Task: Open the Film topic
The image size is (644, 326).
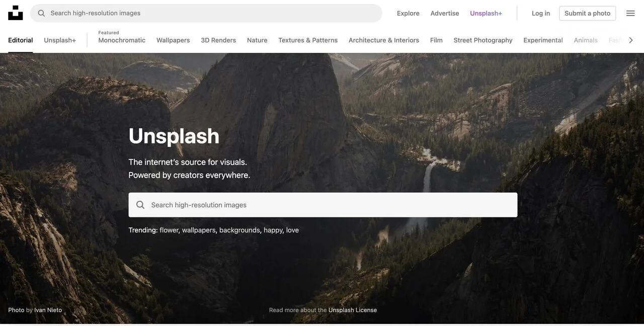Action: click(x=436, y=40)
